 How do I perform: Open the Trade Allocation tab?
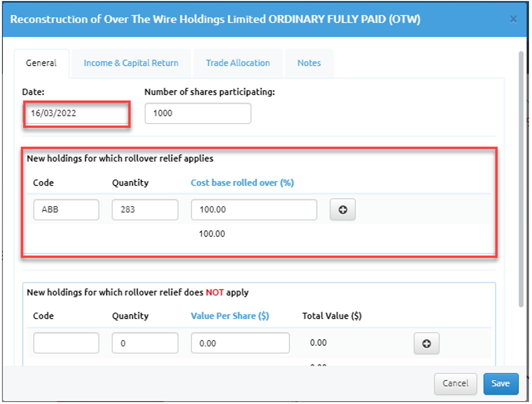[x=238, y=63]
